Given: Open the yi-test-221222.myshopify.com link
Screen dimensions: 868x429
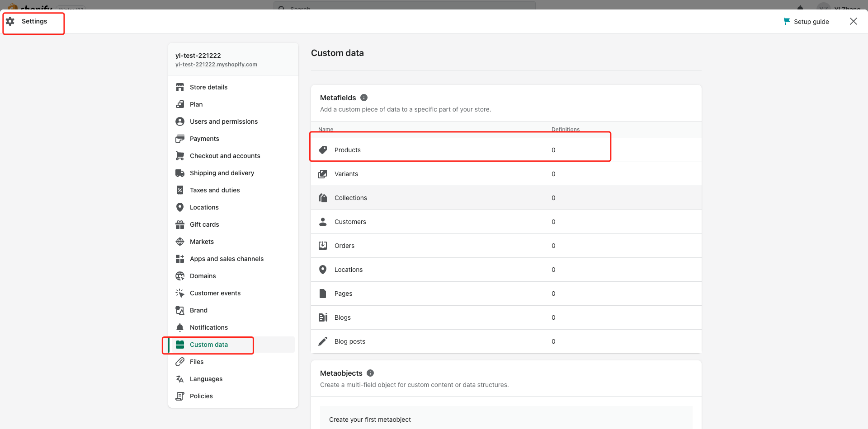Looking at the screenshot, I should tap(216, 64).
